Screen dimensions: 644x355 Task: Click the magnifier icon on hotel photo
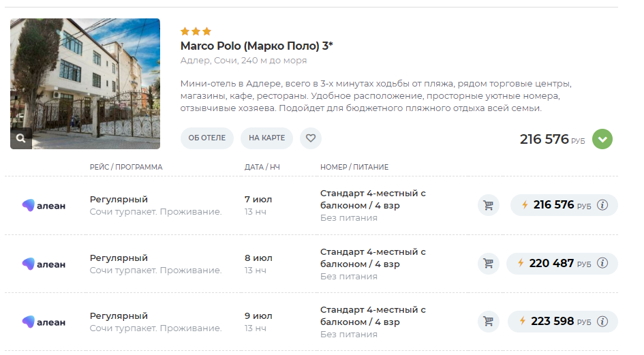point(21,138)
